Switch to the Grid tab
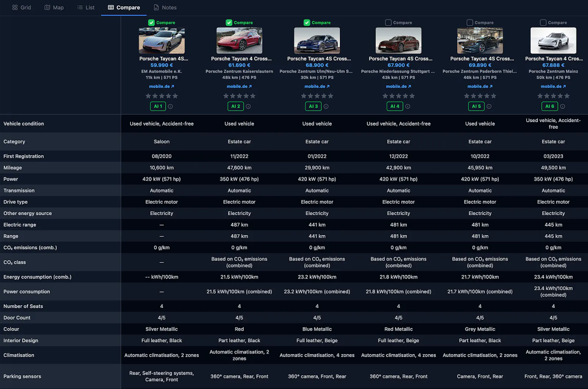This screenshot has height=389, width=588. tap(22, 7)
